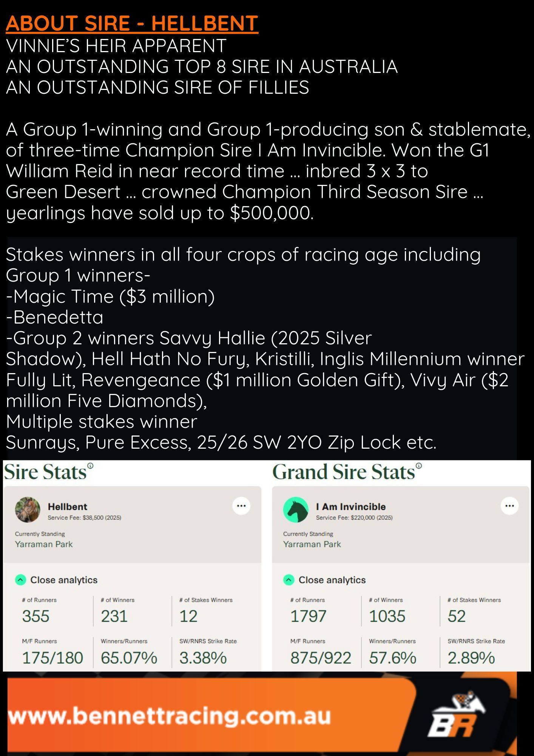Click Hellbent's 355 runners figure

coord(36,616)
